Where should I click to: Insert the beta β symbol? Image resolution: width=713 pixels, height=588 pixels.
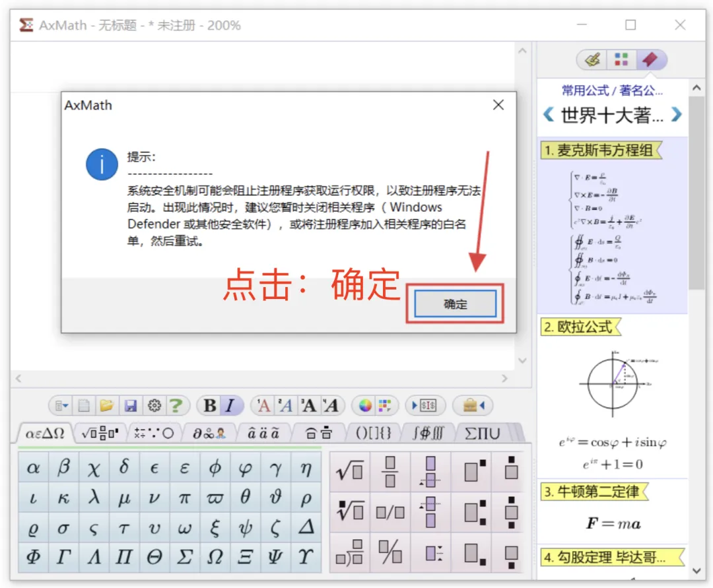click(x=63, y=468)
